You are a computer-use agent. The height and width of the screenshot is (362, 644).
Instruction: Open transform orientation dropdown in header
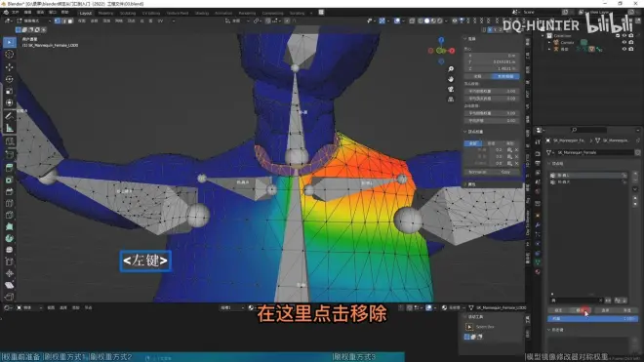(x=236, y=20)
